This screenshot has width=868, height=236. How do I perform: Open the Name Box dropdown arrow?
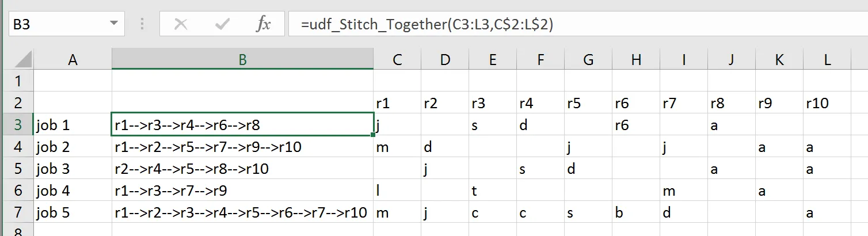pyautogui.click(x=113, y=24)
